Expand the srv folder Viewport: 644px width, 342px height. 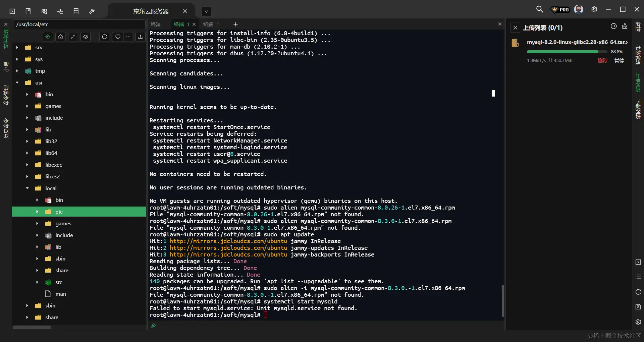pos(17,48)
